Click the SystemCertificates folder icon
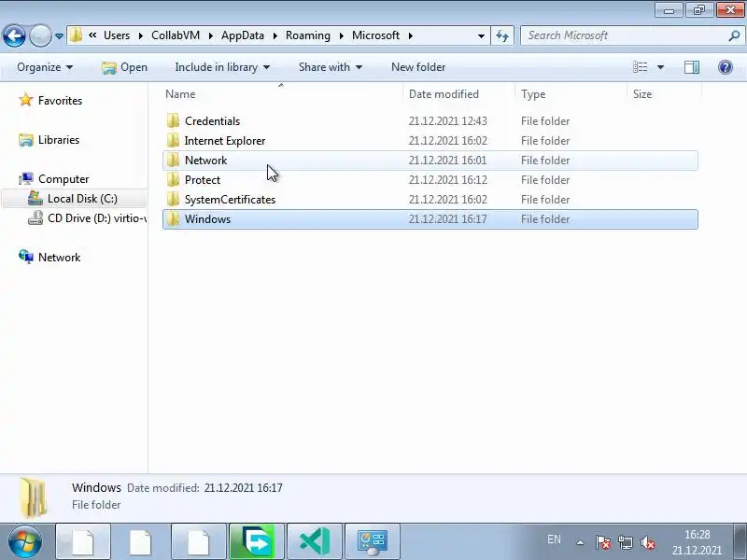This screenshot has height=560, width=747. (174, 199)
